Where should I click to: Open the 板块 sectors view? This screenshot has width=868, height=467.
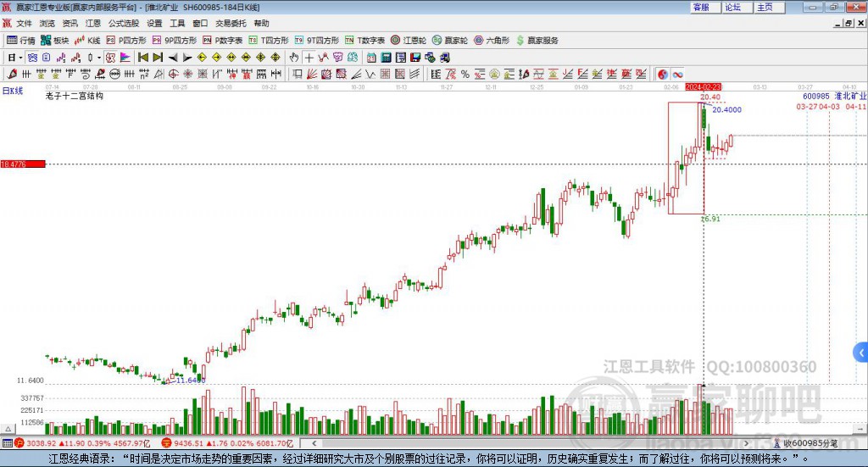tap(55, 41)
